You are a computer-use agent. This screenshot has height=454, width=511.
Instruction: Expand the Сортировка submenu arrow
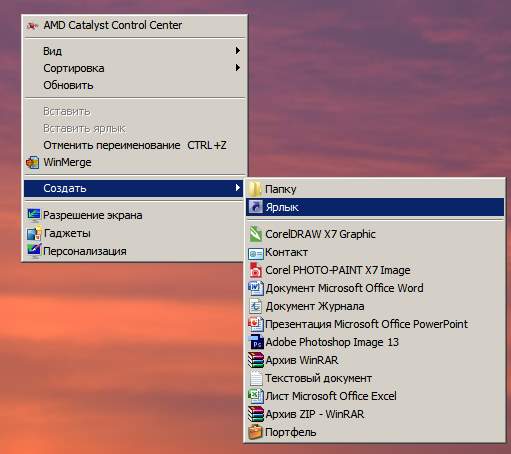tap(238, 68)
